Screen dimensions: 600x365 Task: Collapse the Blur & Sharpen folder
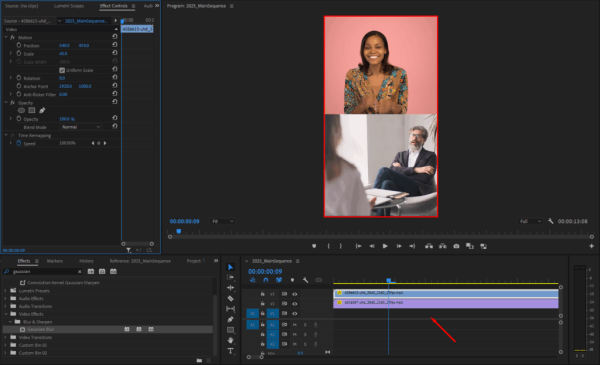pyautogui.click(x=10, y=322)
